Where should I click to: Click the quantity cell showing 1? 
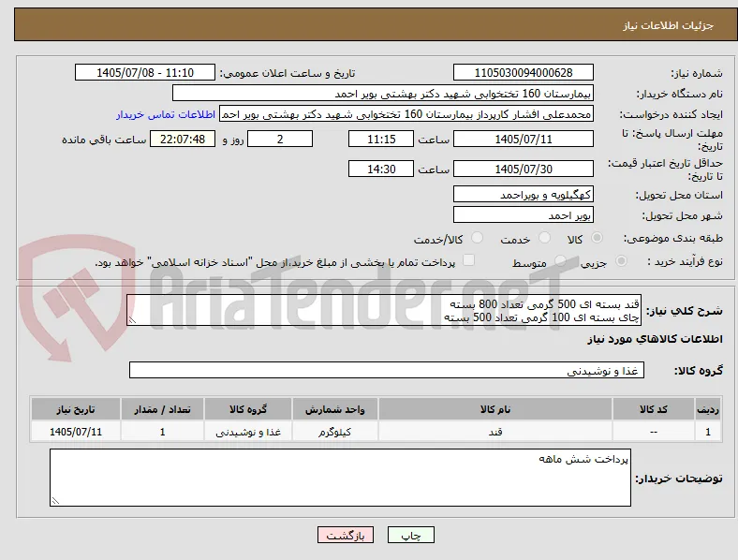tap(162, 432)
